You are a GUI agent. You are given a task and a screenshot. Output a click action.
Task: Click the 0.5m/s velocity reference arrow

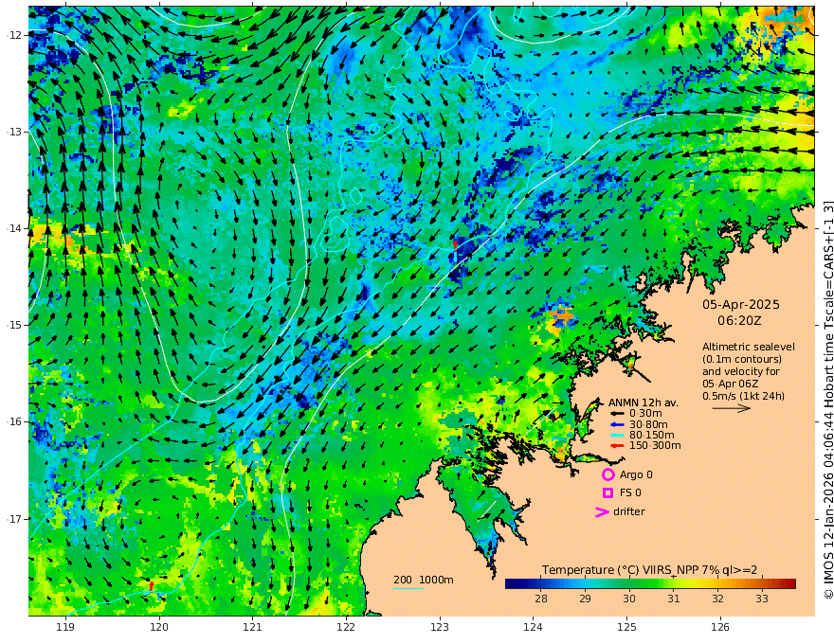point(732,408)
